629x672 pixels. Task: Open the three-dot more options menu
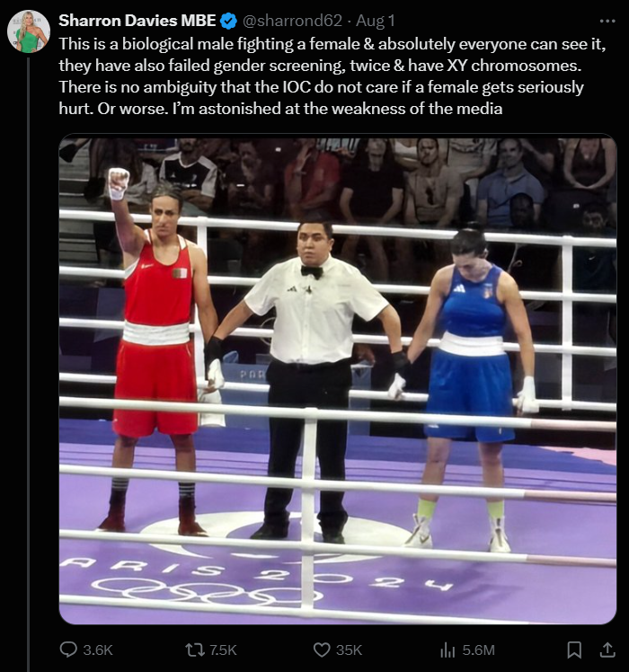[x=607, y=21]
